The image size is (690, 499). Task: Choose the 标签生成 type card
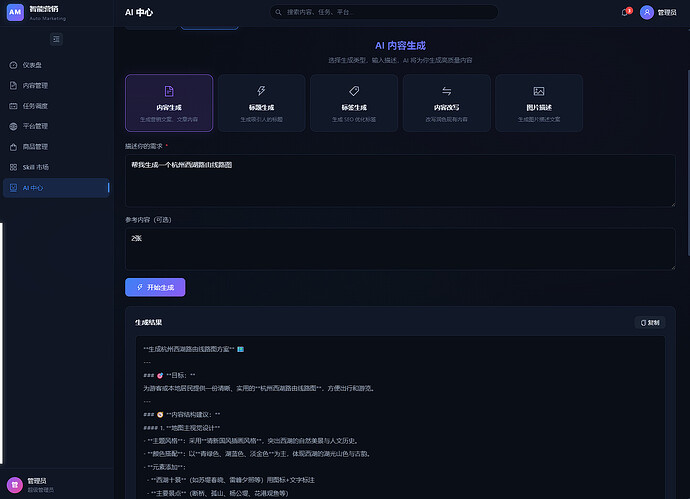tap(354, 103)
